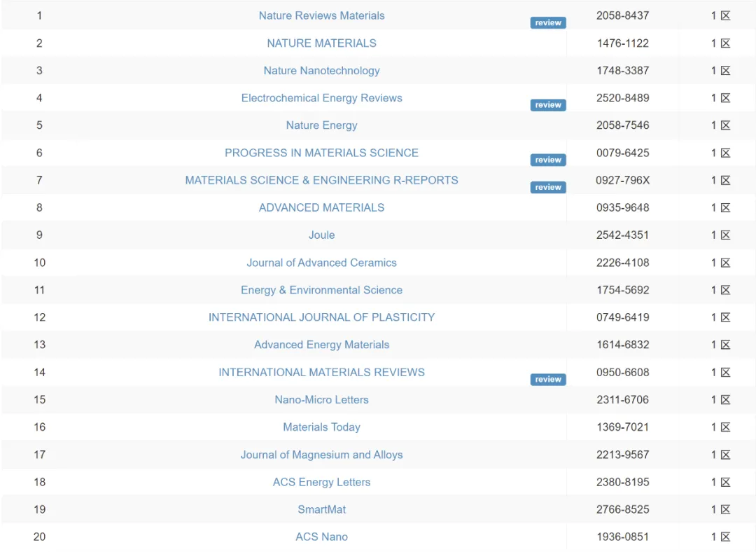Click the zone icon in Nano-Micro Letters row
Image resolution: width=756 pixels, height=552 pixels.
pyautogui.click(x=726, y=400)
